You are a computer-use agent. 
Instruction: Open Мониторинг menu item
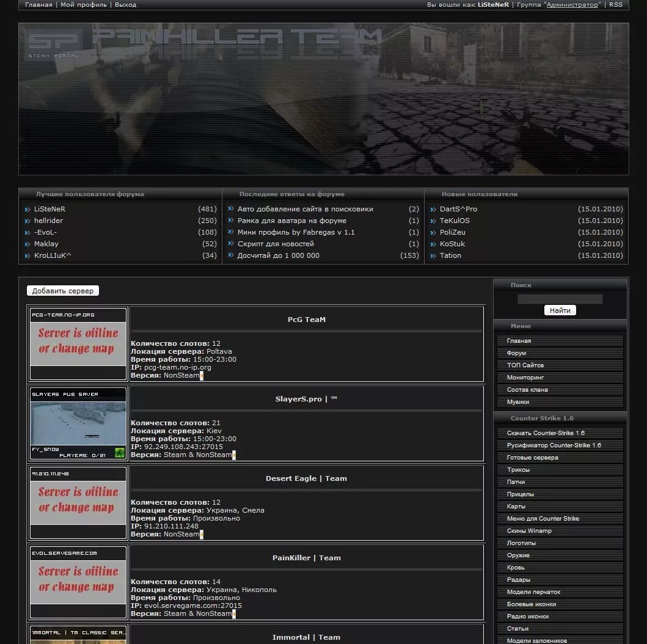[x=560, y=378]
